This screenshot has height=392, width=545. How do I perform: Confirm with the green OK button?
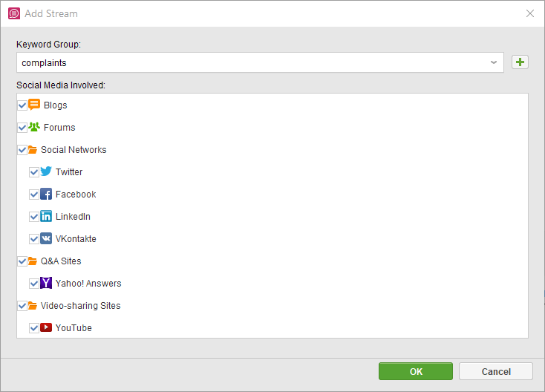point(416,371)
